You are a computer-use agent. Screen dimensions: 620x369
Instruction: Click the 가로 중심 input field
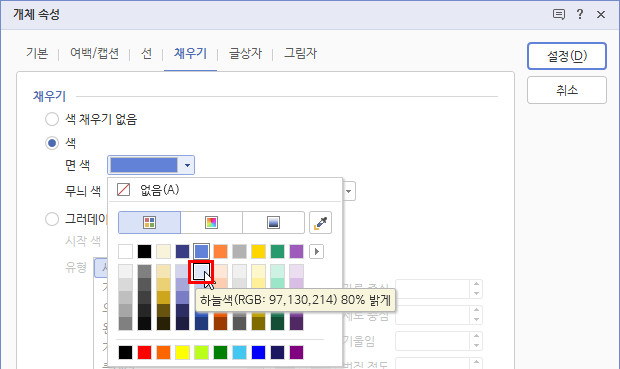(433, 289)
